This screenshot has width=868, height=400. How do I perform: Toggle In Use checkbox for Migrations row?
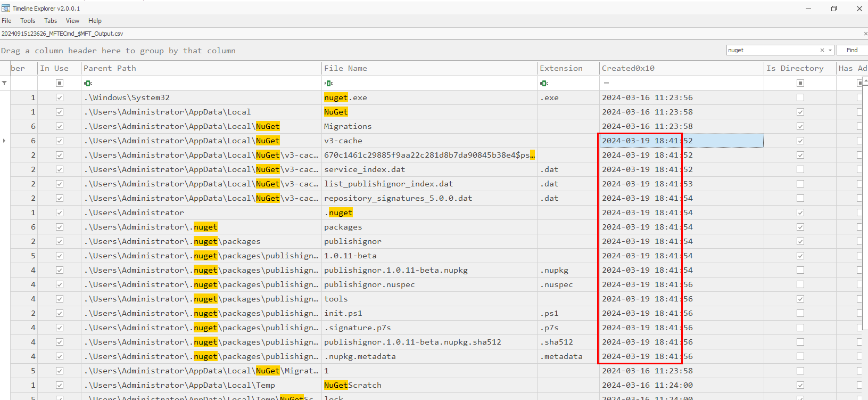pyautogui.click(x=60, y=126)
